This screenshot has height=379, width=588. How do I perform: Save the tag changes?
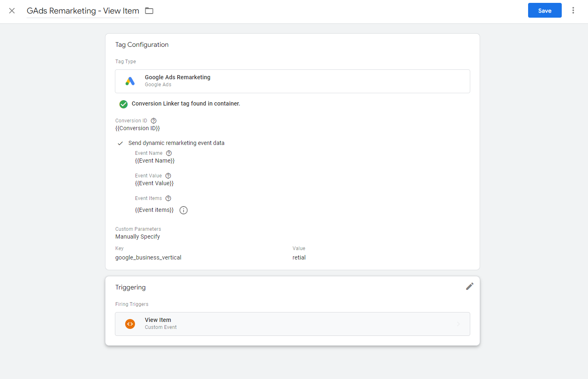[545, 11]
